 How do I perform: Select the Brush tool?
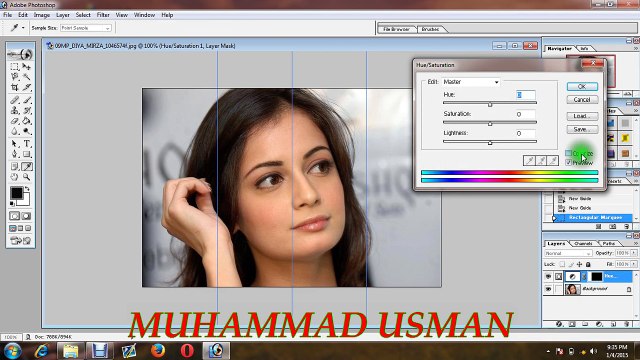(27, 100)
